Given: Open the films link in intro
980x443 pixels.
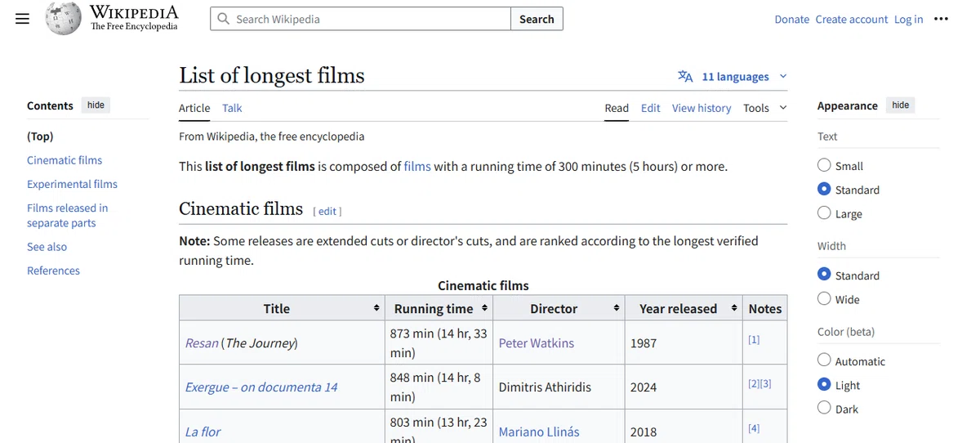Looking at the screenshot, I should tap(417, 166).
